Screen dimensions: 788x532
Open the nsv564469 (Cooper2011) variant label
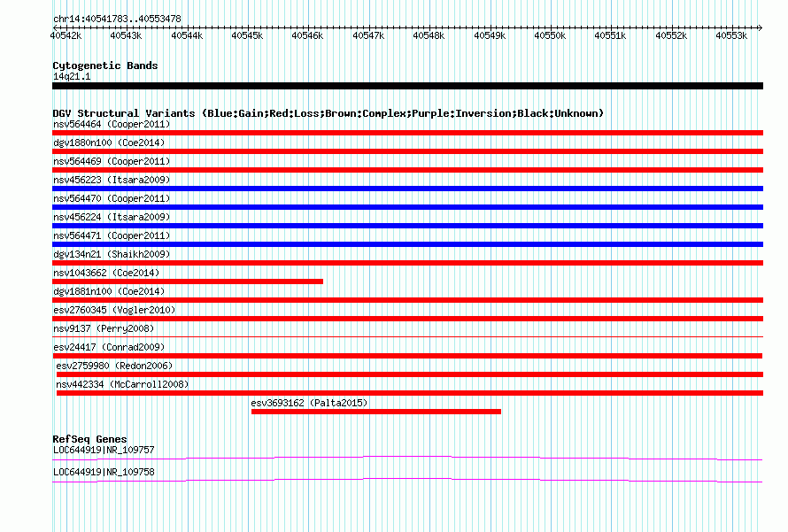tap(112, 161)
